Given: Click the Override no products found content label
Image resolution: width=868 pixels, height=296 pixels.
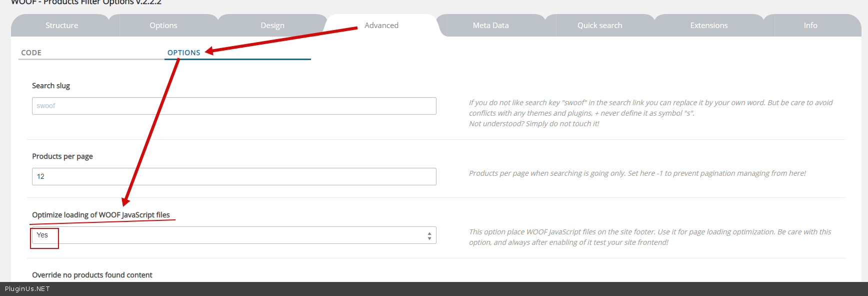Looking at the screenshot, I should (x=92, y=275).
